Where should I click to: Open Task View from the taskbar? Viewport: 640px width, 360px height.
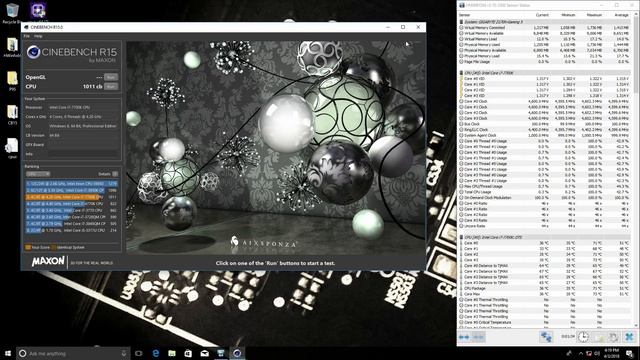point(139,353)
